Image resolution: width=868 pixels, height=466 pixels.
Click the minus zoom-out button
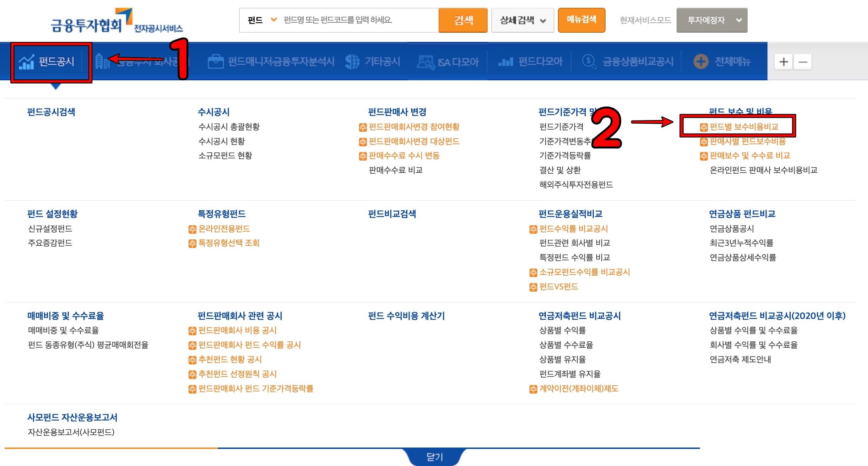click(803, 62)
